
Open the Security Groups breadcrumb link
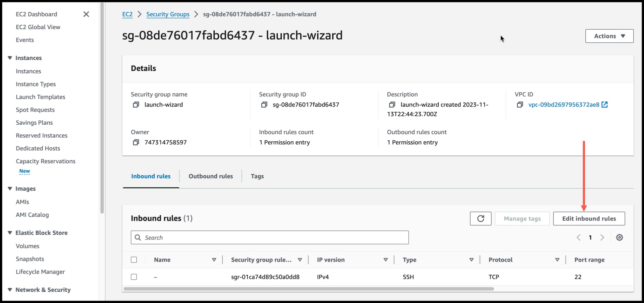coord(168,14)
